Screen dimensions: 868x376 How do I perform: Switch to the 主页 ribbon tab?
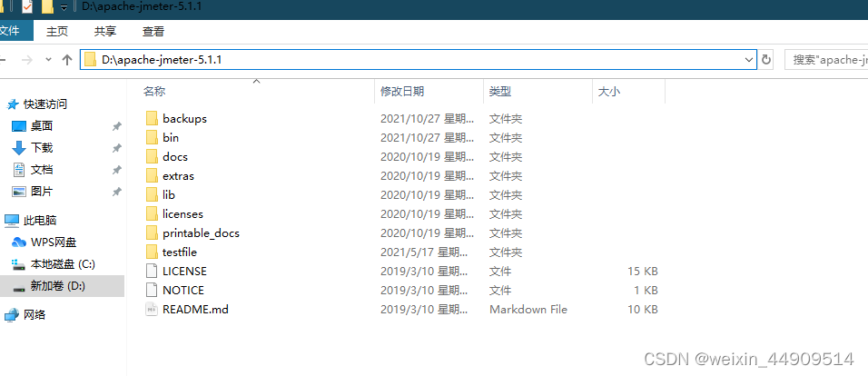(57, 32)
